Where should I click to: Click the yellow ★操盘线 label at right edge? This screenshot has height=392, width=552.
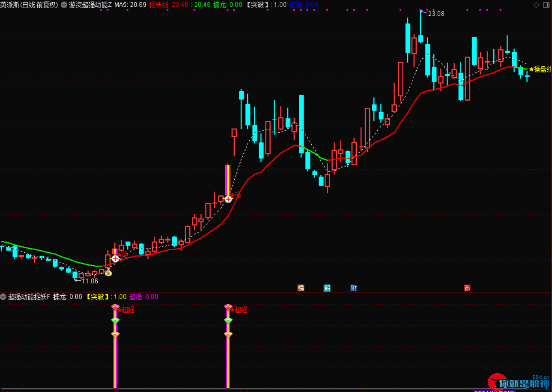(540, 69)
